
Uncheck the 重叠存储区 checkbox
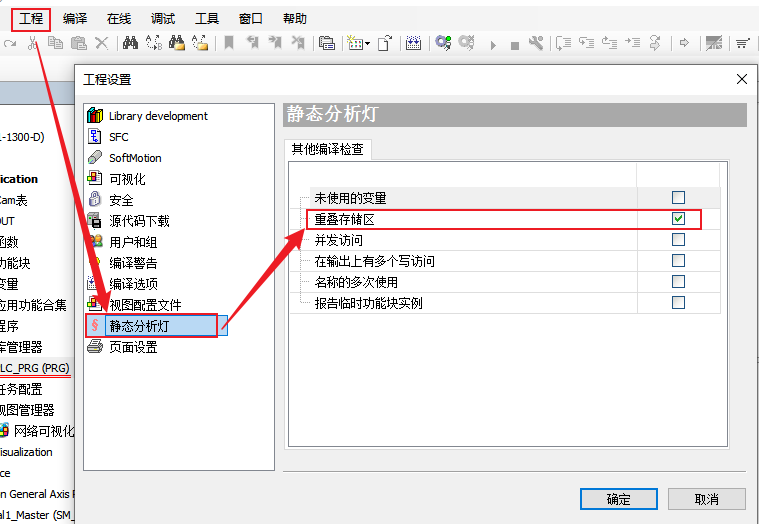click(678, 219)
